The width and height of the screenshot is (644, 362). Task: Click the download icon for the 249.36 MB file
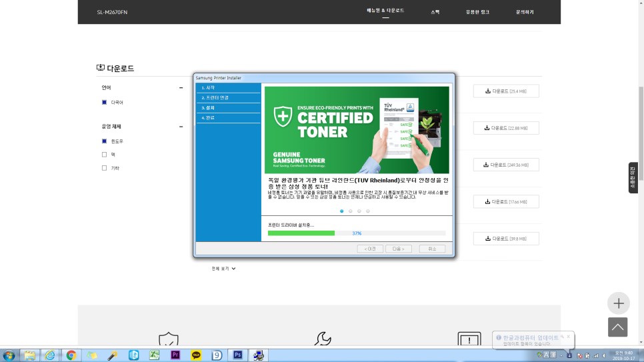pyautogui.click(x=485, y=165)
